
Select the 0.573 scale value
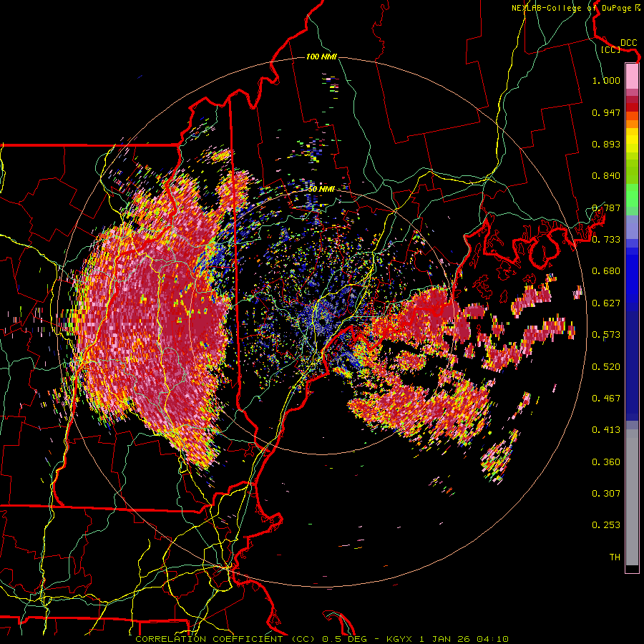pyautogui.click(x=606, y=335)
